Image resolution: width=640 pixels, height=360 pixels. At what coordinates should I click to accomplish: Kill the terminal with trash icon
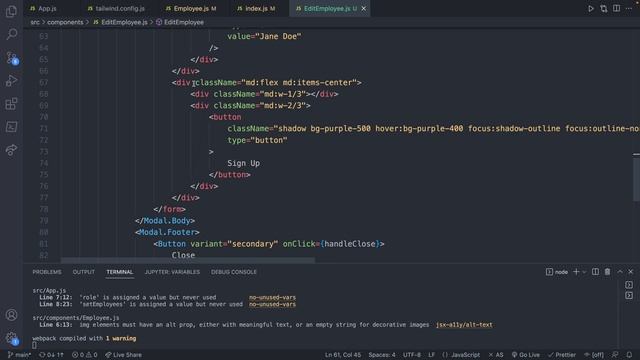[x=607, y=271]
